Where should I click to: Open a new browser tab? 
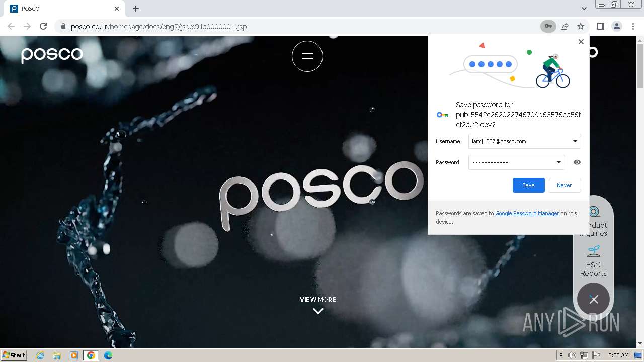pyautogui.click(x=136, y=9)
